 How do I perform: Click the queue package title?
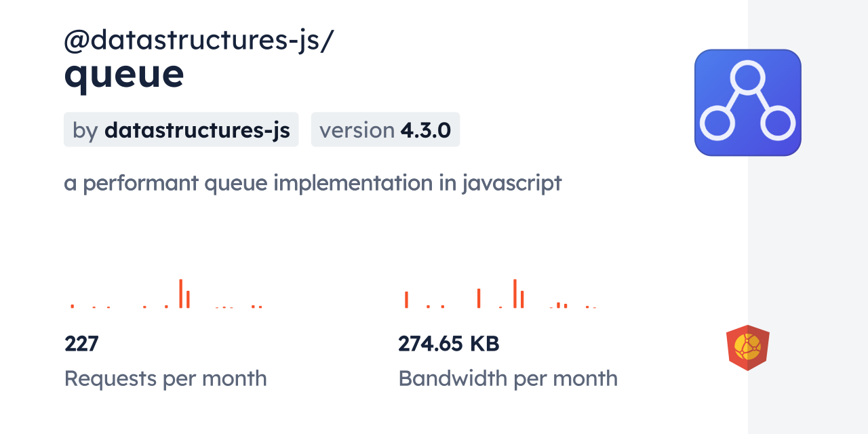pos(124,73)
